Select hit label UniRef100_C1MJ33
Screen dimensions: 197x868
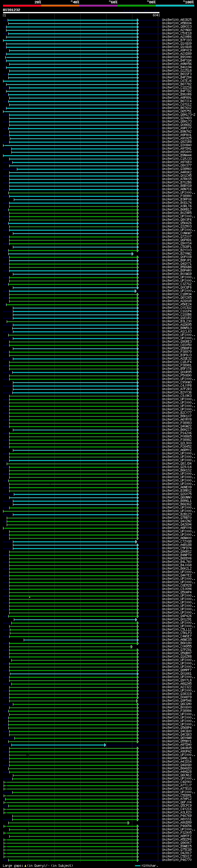tap(177, 159)
